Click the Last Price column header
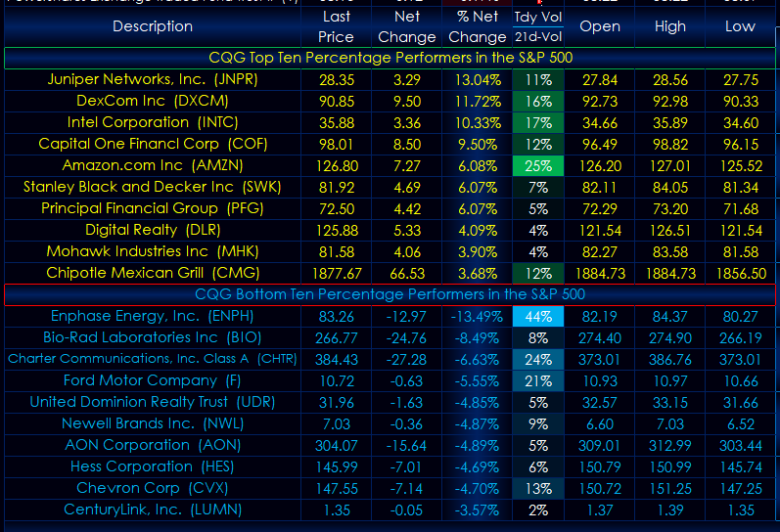This screenshot has height=532, width=780. point(337,26)
